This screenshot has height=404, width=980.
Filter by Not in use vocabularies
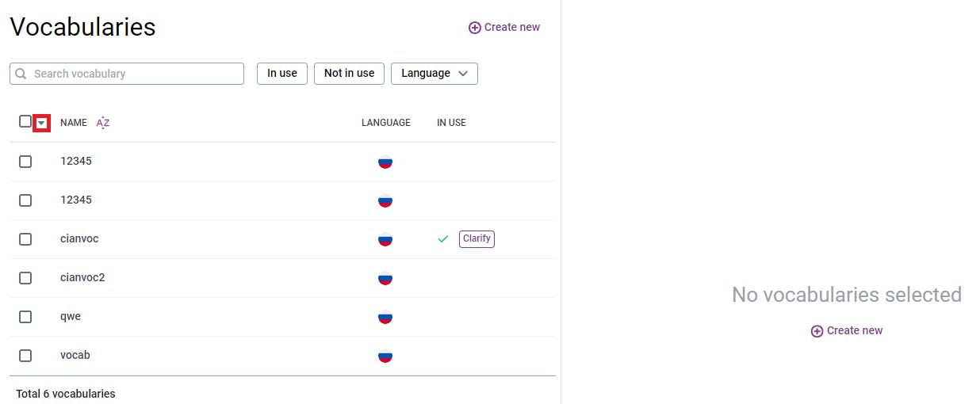pyautogui.click(x=349, y=74)
